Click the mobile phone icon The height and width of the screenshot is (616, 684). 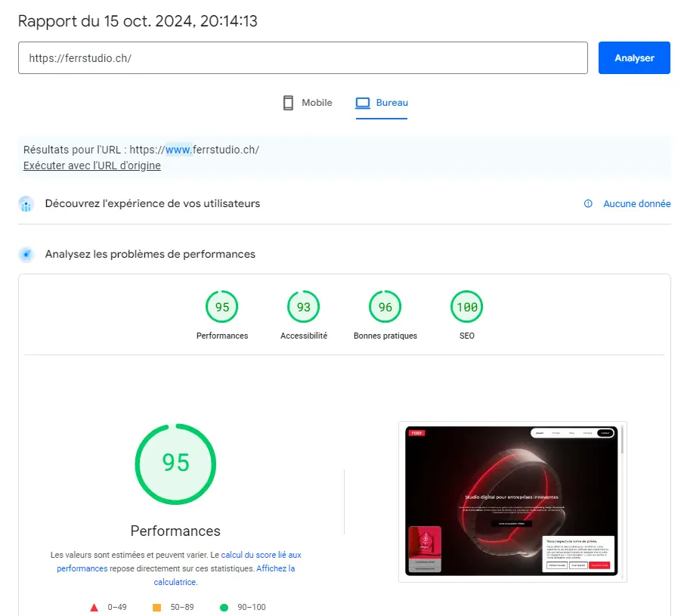tap(288, 103)
